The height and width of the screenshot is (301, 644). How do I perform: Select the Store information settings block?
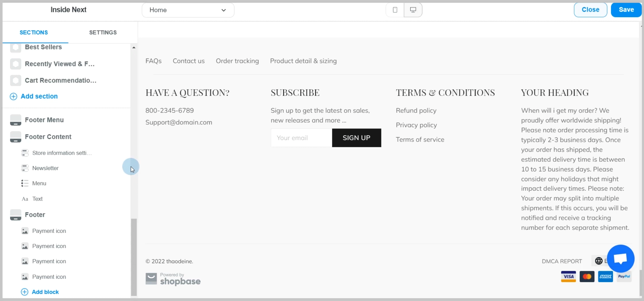pos(62,153)
